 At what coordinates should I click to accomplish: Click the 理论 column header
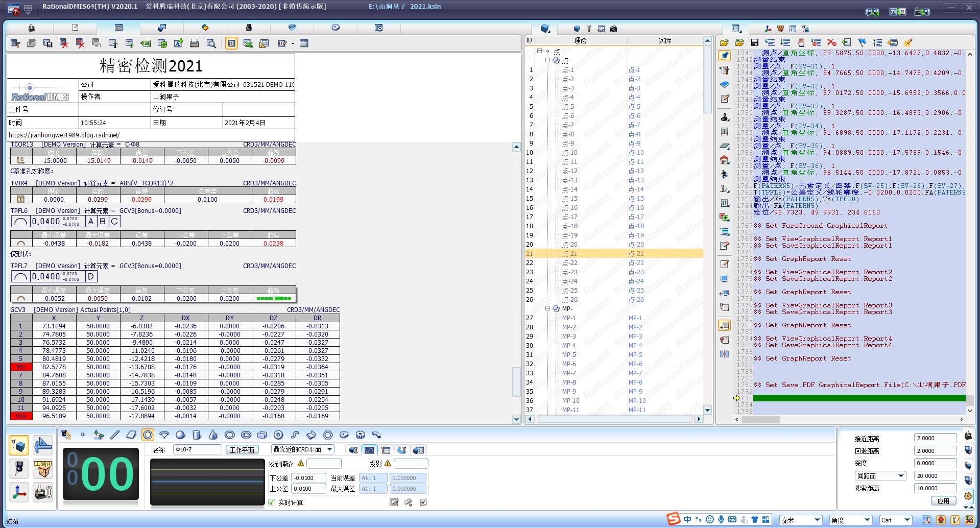580,40
